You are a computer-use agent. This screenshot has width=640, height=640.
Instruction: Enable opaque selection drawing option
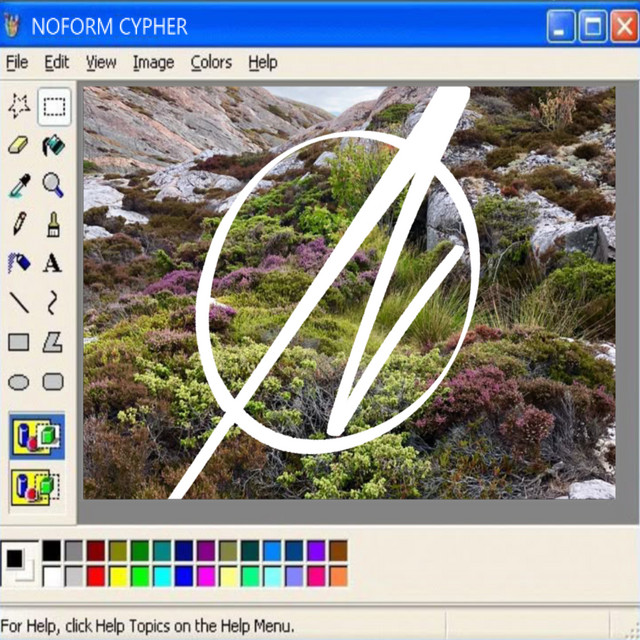point(37,437)
